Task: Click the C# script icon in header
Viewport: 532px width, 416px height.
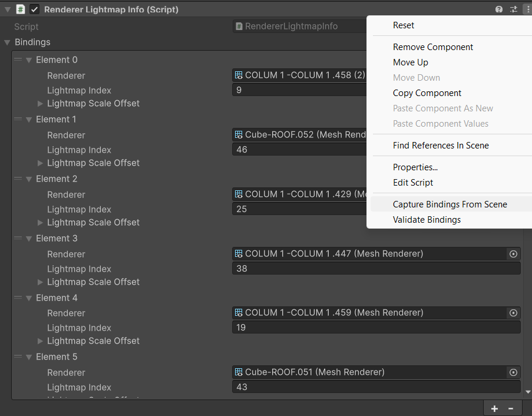Action: pyautogui.click(x=21, y=9)
